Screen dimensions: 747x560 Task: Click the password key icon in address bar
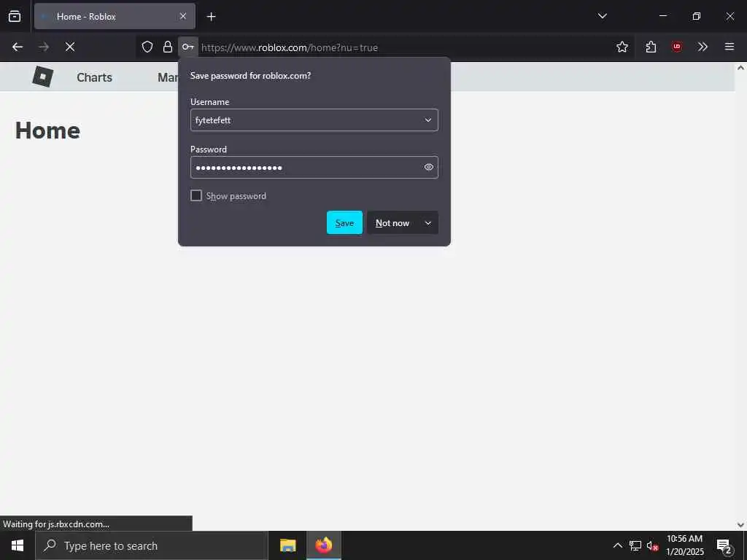pyautogui.click(x=188, y=47)
